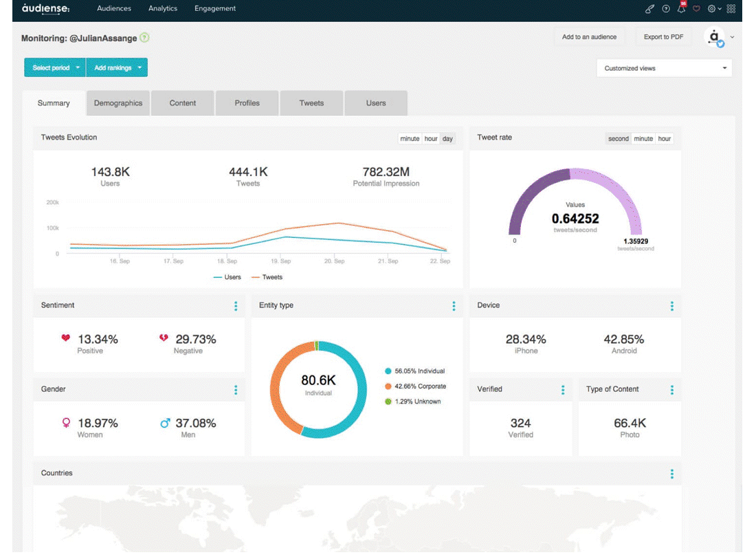Click the heart icon in the top bar
Image resolution: width=756 pixels, height=557 pixels.
click(x=696, y=9)
